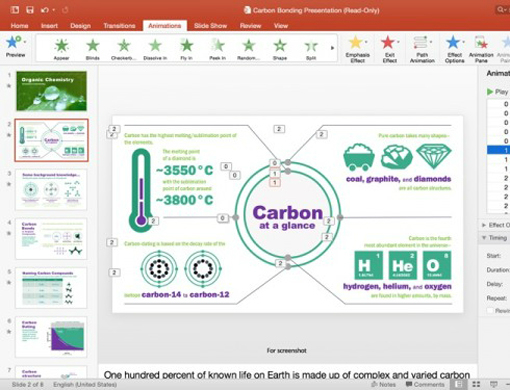Viewport: 510px width, 390px height.
Task: Select slide 6 Carbon Dating thumbnail
Action: [x=51, y=337]
